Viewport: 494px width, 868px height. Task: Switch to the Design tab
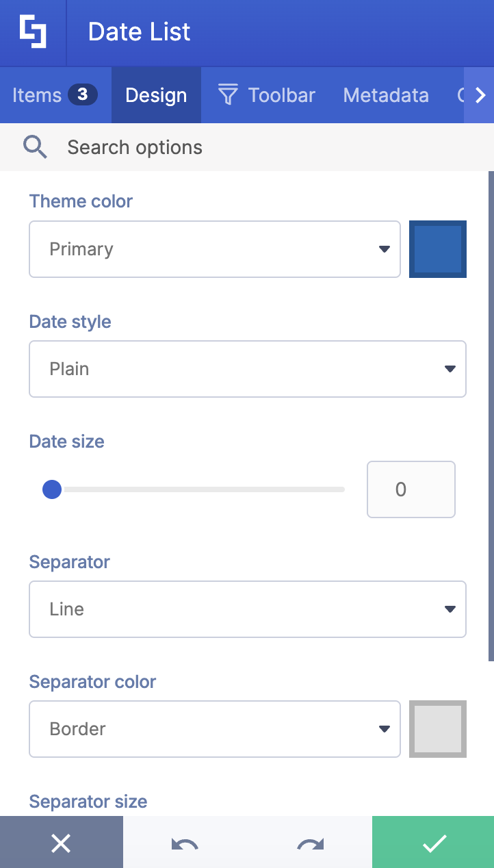point(156,95)
